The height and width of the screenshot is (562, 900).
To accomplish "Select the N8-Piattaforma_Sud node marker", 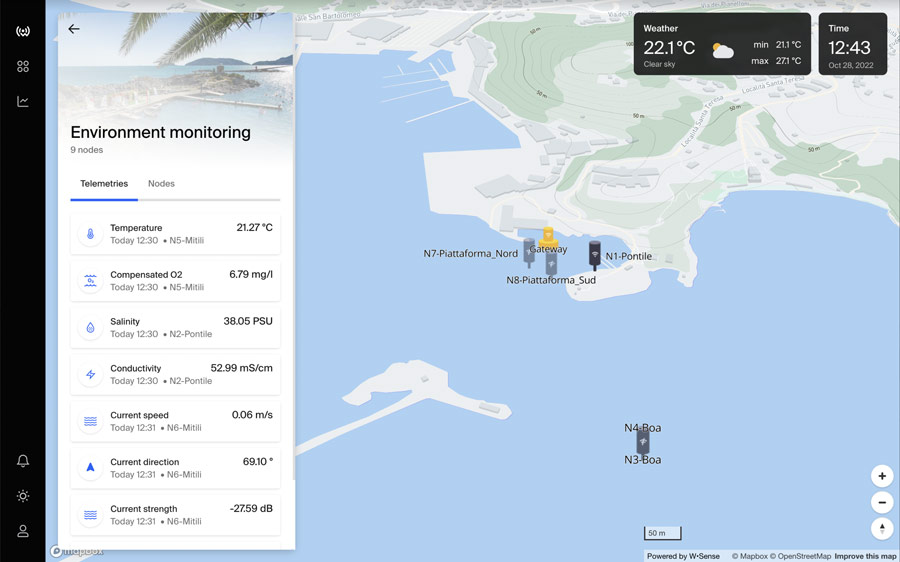I will (x=551, y=263).
